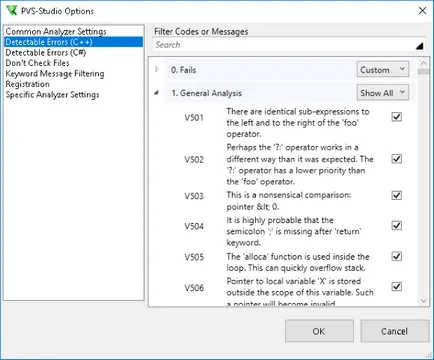Click the diagnostics list scrollbar thumb
This screenshot has width=434, height=360.
(423, 72)
